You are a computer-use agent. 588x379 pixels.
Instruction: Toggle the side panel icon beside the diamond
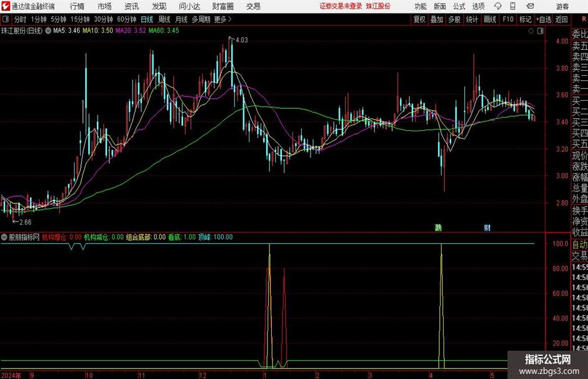pyautogui.click(x=540, y=31)
